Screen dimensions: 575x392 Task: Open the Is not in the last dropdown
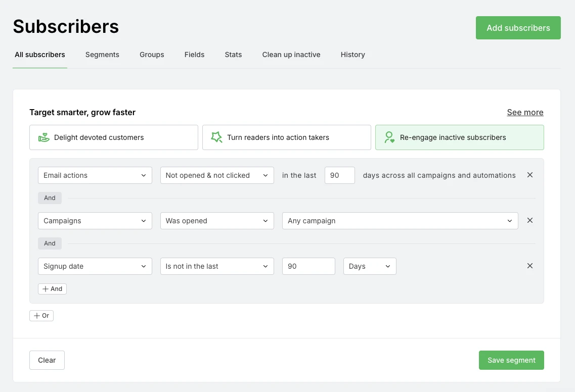[x=217, y=266]
